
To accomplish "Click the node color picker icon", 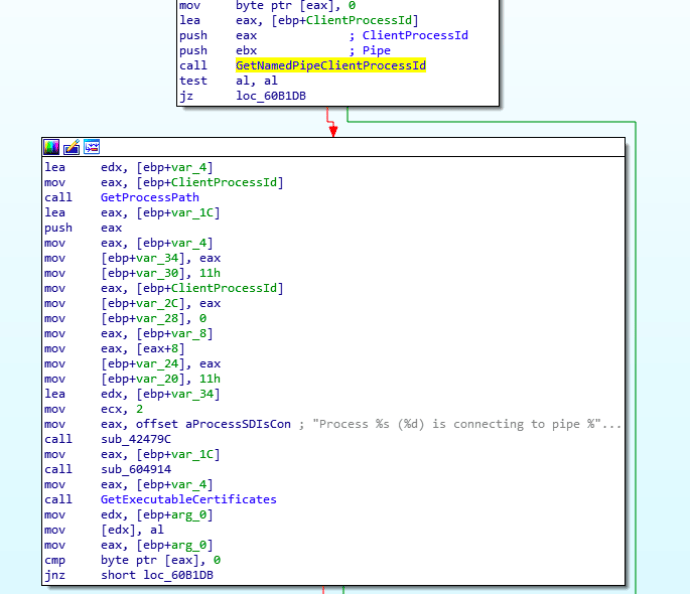I will [x=52, y=146].
